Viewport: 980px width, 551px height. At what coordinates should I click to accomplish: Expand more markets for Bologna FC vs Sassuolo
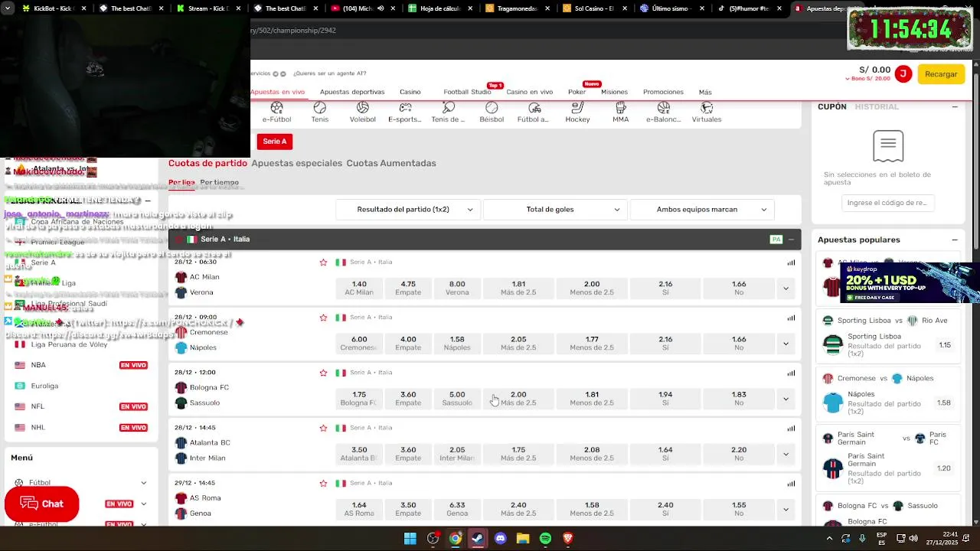[x=786, y=399]
